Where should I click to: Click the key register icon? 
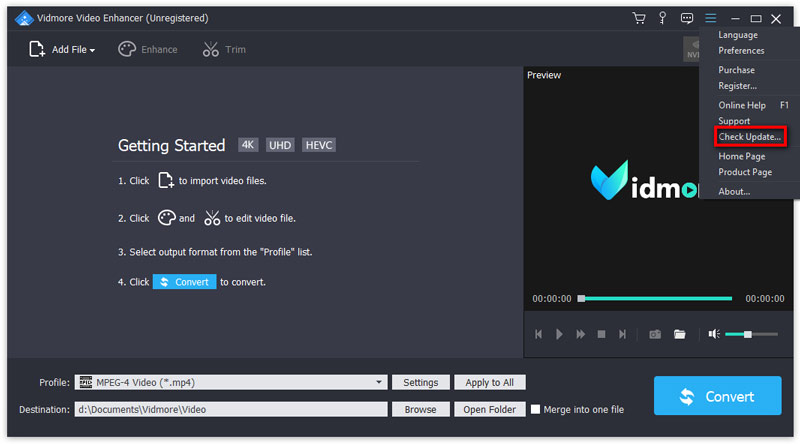click(x=662, y=18)
